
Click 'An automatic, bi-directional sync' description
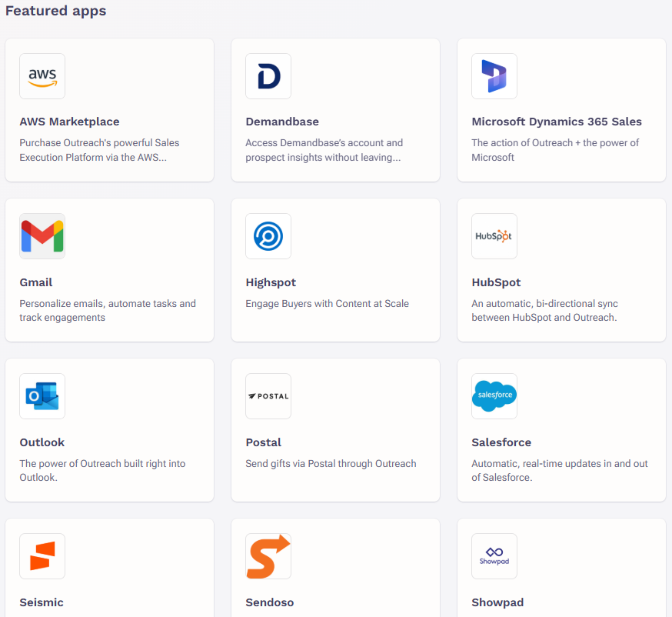[544, 311]
